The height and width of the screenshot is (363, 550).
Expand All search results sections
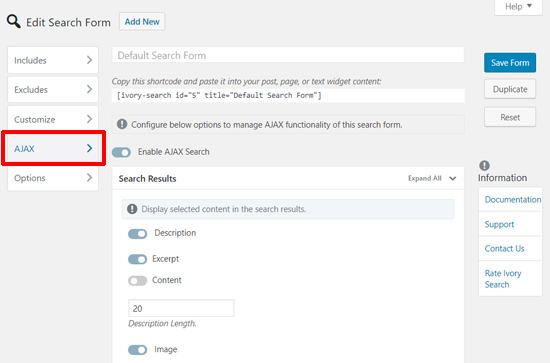[432, 178]
